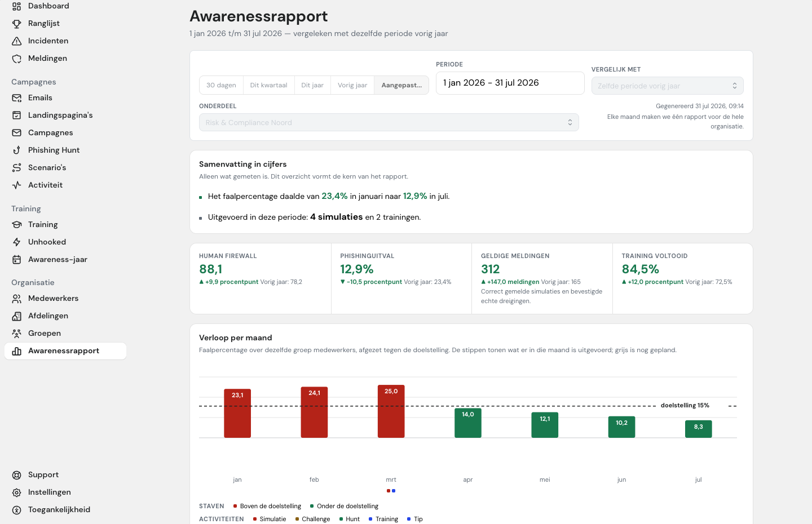Viewport: 812px width, 524px height.
Task: Click the Support lifebuoy icon
Action: point(17,475)
